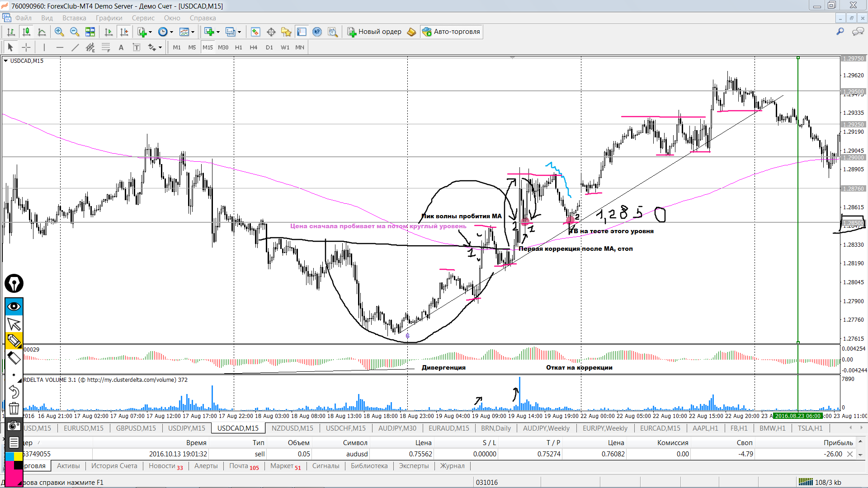Open search magnifier in top right
The width and height of the screenshot is (868, 488).
[x=840, y=32]
